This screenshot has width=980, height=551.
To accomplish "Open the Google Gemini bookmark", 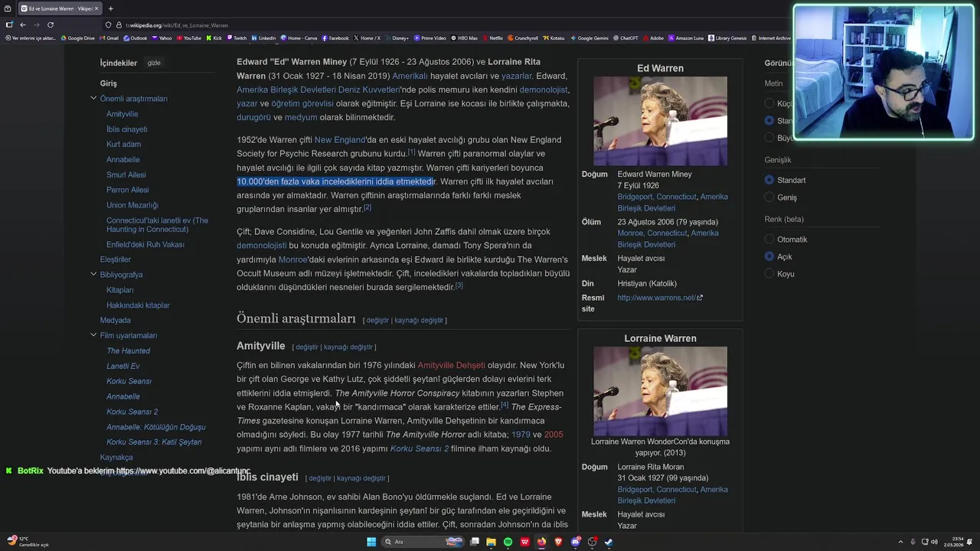I will coord(590,38).
